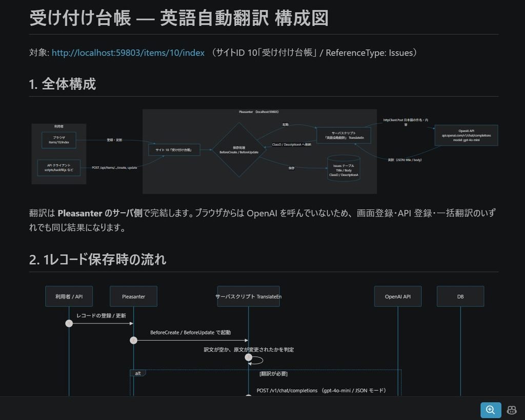
Task: Click the alt fragment label
Action: coord(137,373)
